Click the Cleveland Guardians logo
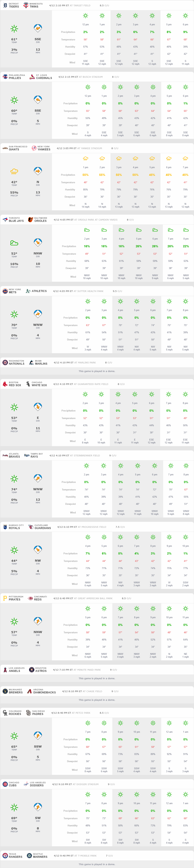The image size is (194, 868). 31,527
